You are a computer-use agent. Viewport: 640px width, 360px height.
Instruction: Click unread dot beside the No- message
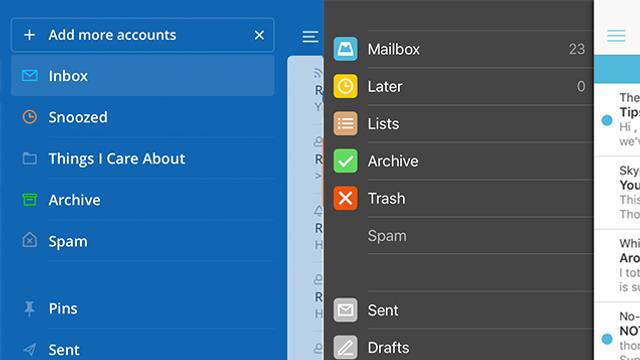(x=607, y=339)
